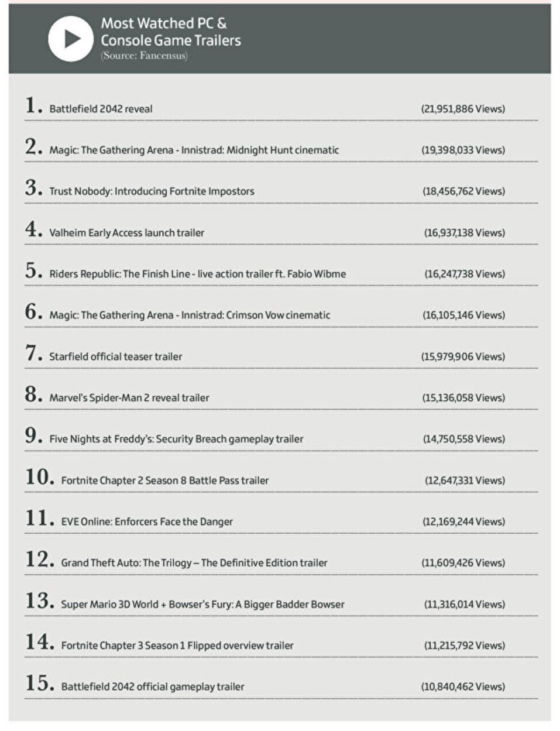Click the 10,840,462 Views count
Image resolution: width=560 pixels, height=731 pixels.
tap(463, 687)
